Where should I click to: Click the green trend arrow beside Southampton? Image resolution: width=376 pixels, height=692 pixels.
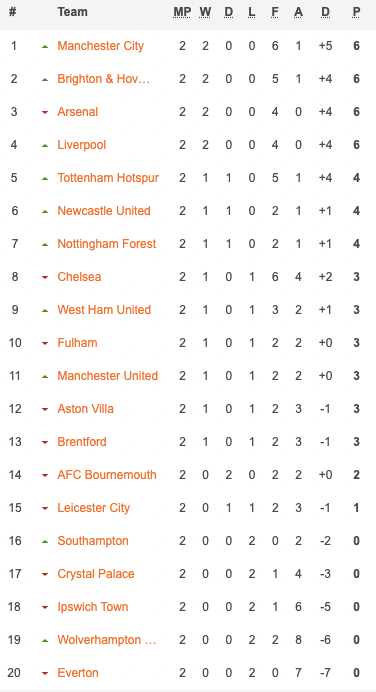point(45,542)
